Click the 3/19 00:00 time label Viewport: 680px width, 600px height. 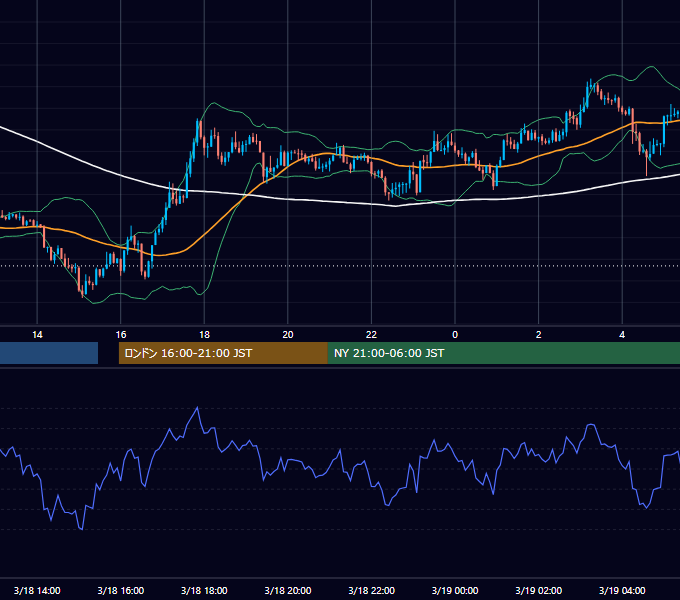point(455,590)
